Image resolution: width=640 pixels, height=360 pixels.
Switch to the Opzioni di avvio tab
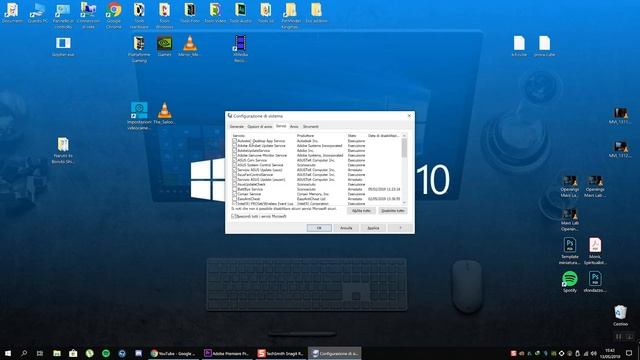click(x=260, y=127)
